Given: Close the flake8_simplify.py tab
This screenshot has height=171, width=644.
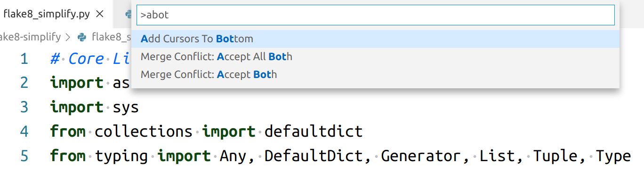Looking at the screenshot, I should click(x=99, y=14).
